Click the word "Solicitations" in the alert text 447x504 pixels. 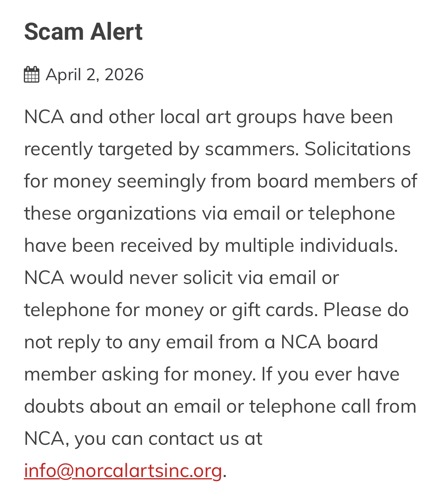[x=358, y=149]
